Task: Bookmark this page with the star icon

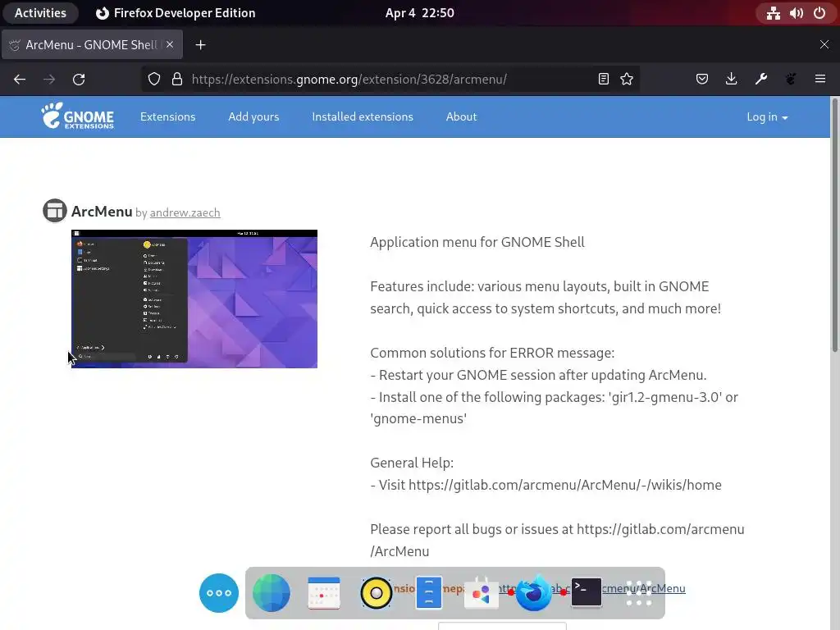Action: [x=627, y=80]
